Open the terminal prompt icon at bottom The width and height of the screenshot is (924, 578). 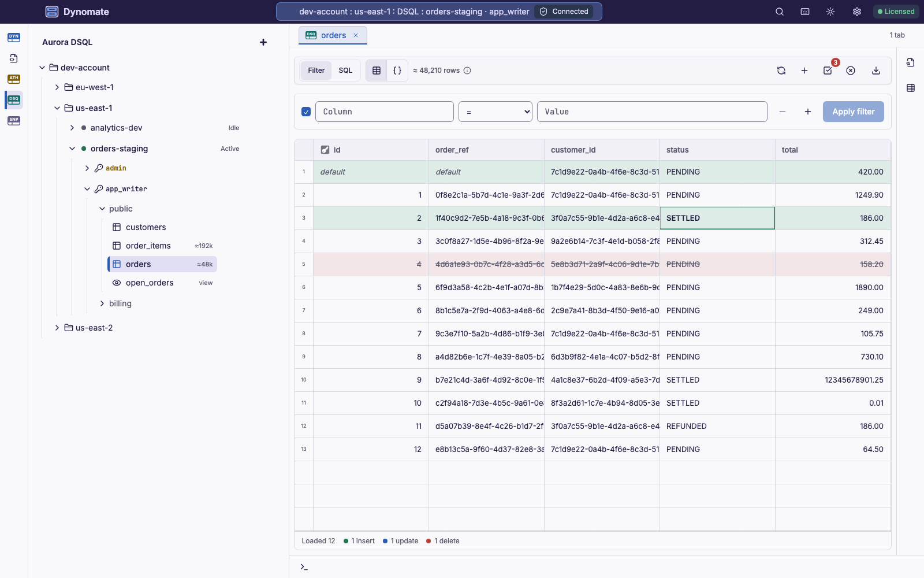pyautogui.click(x=304, y=567)
